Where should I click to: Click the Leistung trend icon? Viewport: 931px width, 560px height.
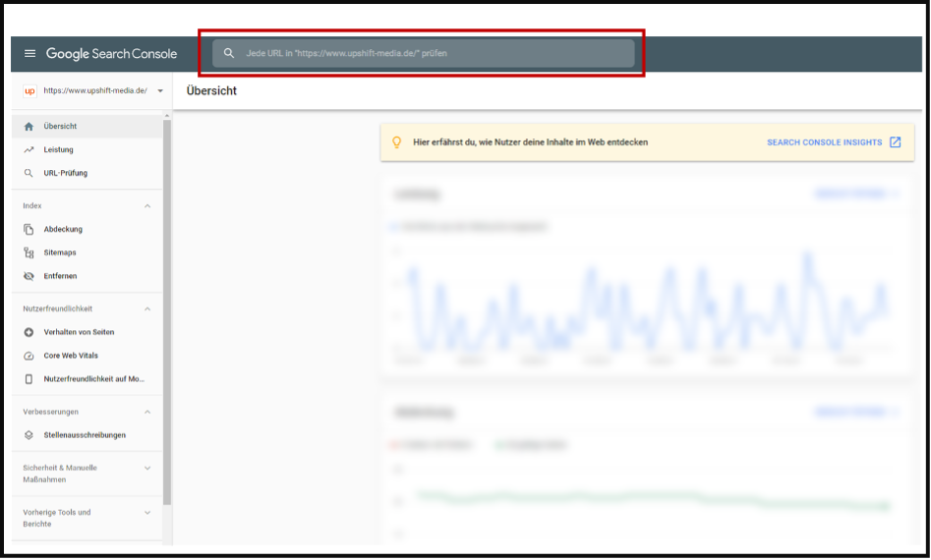pos(29,150)
